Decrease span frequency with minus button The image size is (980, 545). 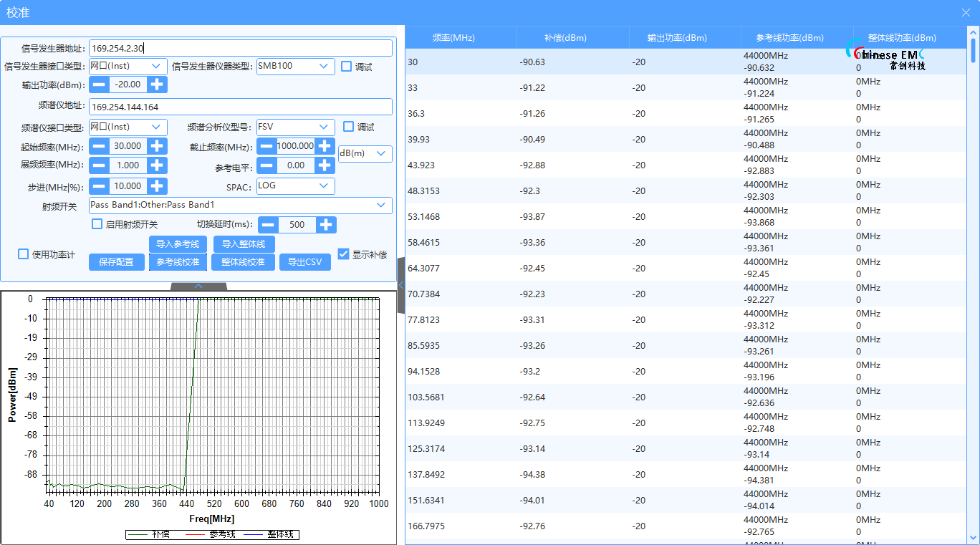pos(99,165)
